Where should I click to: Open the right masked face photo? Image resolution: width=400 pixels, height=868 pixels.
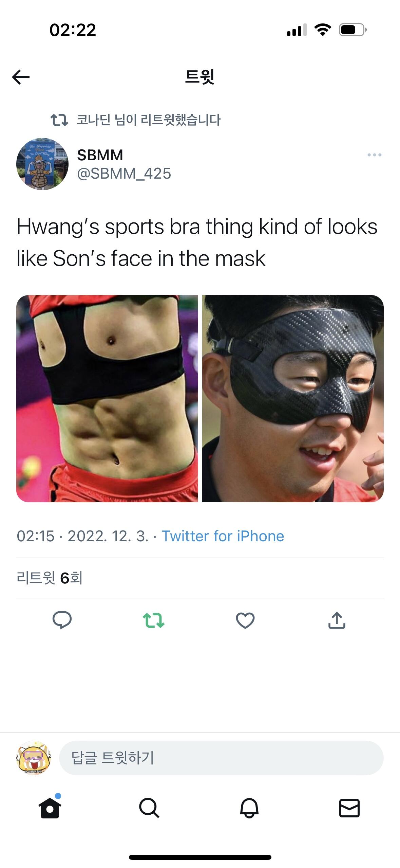(x=293, y=399)
